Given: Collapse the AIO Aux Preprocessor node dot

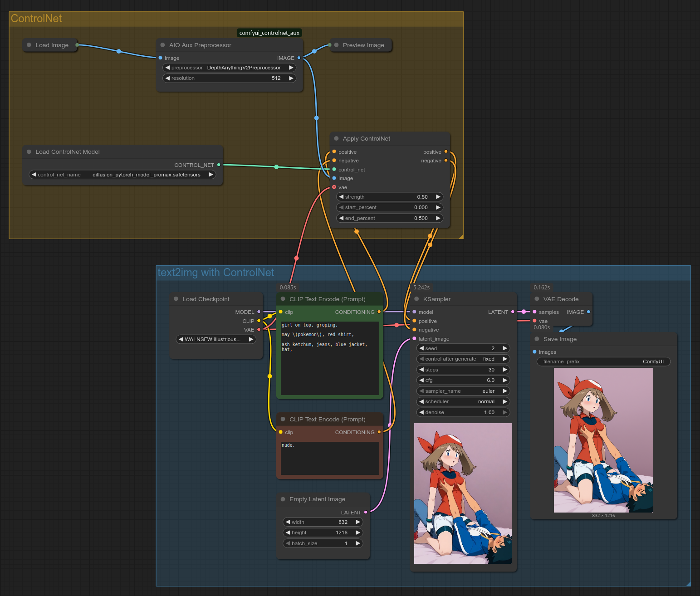Looking at the screenshot, I should (x=162, y=45).
